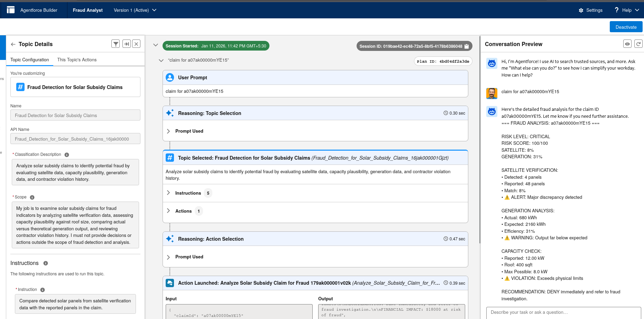Switch to This Topic's Actions tab
This screenshot has height=319, width=644.
[x=77, y=60]
